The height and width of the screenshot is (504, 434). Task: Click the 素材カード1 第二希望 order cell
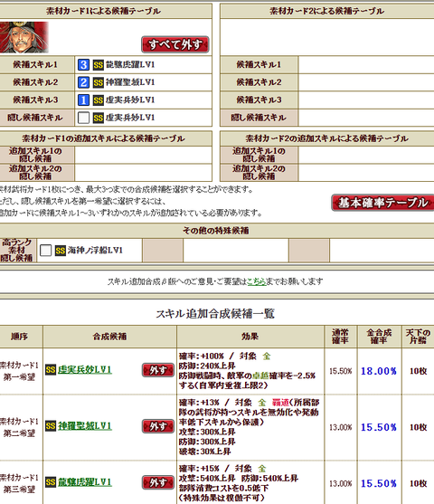pos(20,427)
